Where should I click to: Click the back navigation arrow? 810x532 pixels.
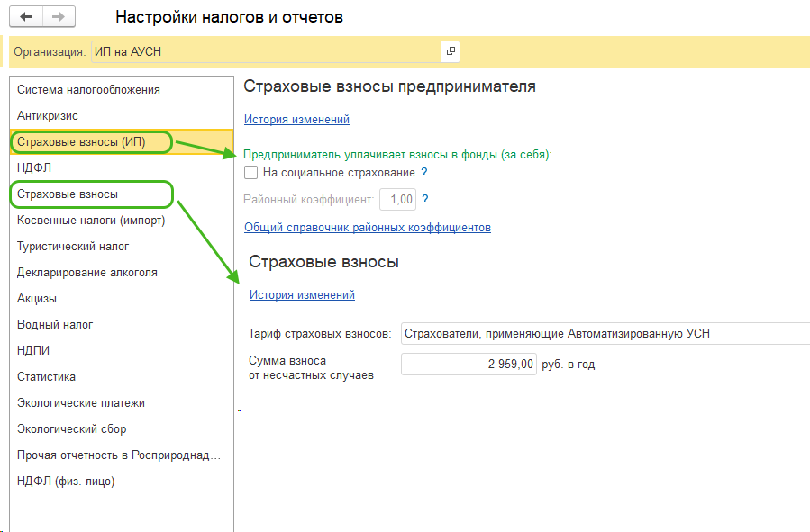click(26, 17)
